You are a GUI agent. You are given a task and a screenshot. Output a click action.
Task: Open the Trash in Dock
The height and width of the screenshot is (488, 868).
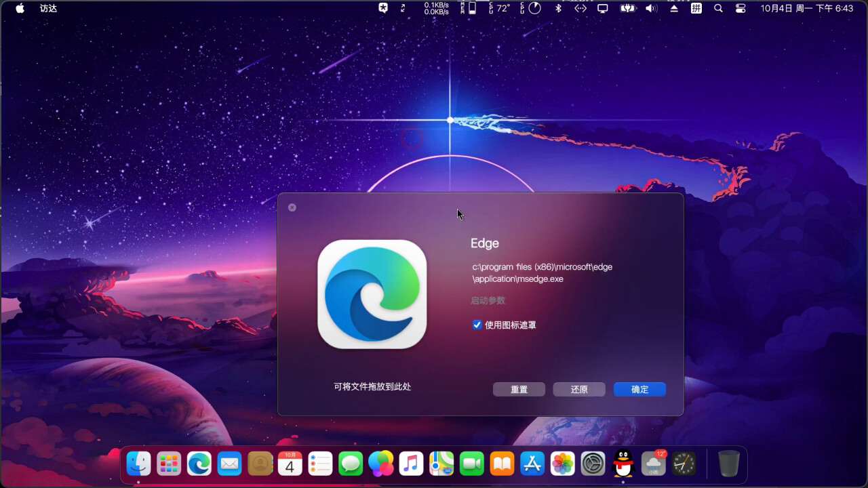pyautogui.click(x=729, y=464)
